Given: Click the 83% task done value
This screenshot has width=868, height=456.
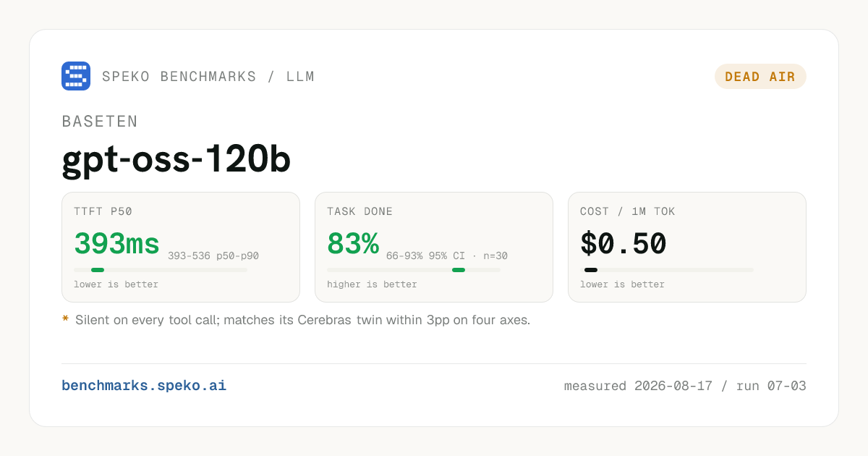Looking at the screenshot, I should [353, 244].
